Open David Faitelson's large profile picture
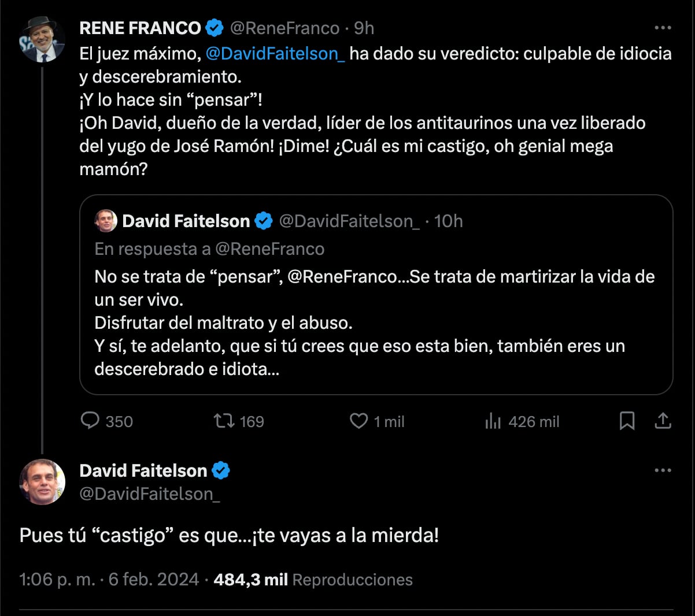695x616 pixels. tap(42, 481)
